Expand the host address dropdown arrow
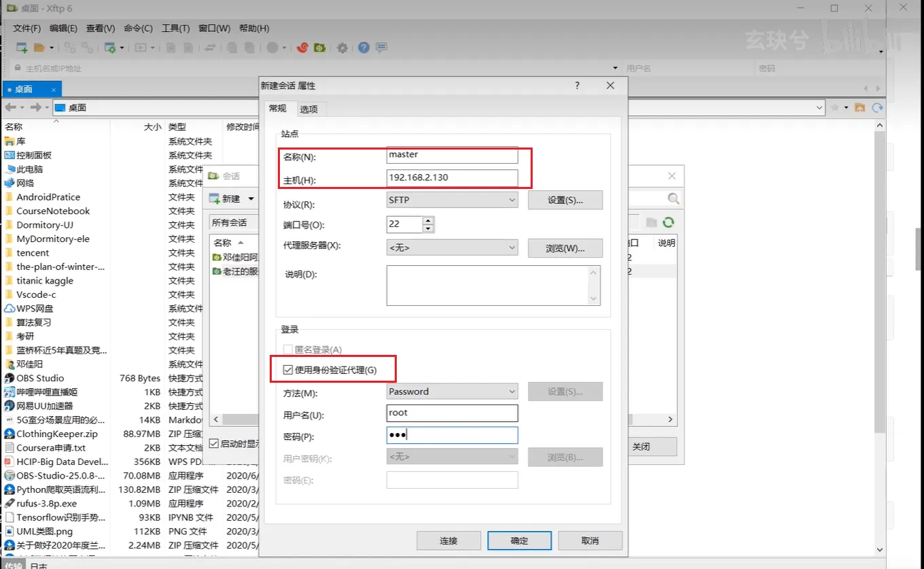 coord(615,68)
